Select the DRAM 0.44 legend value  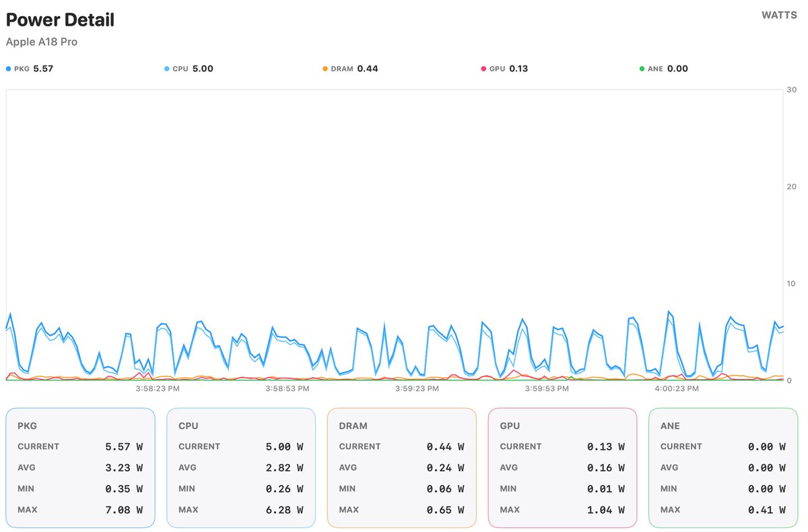368,69
